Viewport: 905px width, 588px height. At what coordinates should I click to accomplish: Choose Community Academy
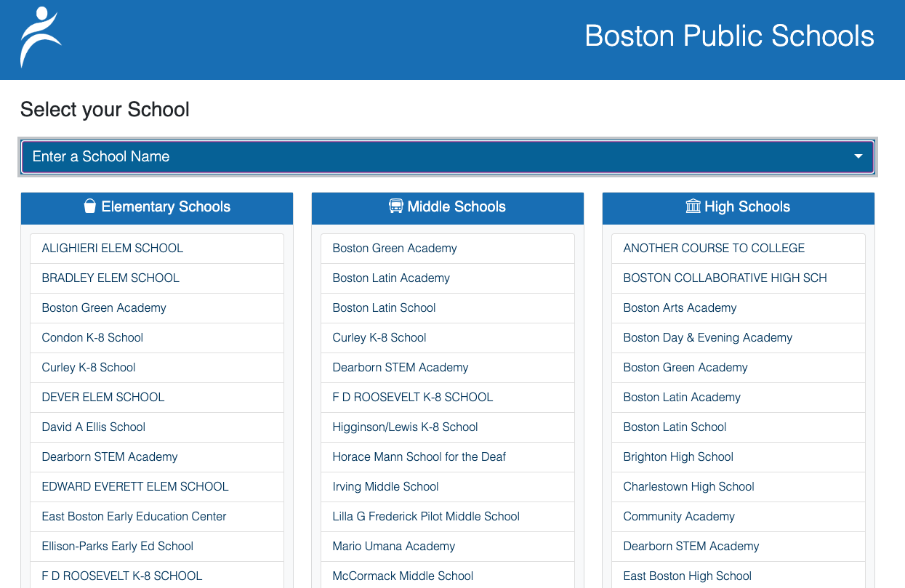(x=739, y=517)
